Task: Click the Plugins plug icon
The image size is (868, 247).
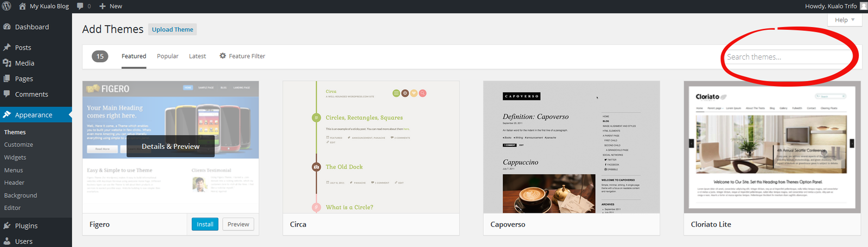Action: click(7, 225)
